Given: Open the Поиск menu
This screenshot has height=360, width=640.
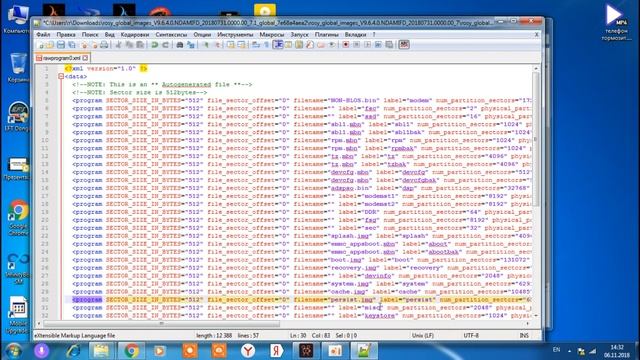Looking at the screenshot, I should [90, 35].
